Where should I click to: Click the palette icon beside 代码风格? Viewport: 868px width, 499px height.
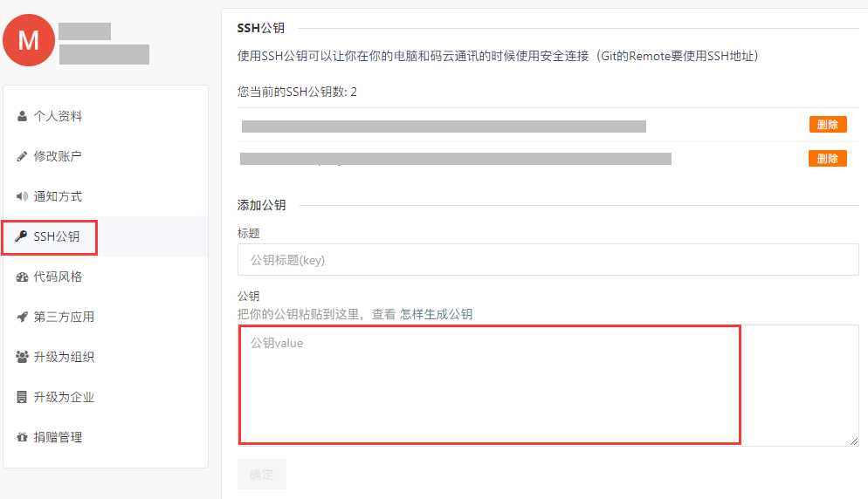22,277
